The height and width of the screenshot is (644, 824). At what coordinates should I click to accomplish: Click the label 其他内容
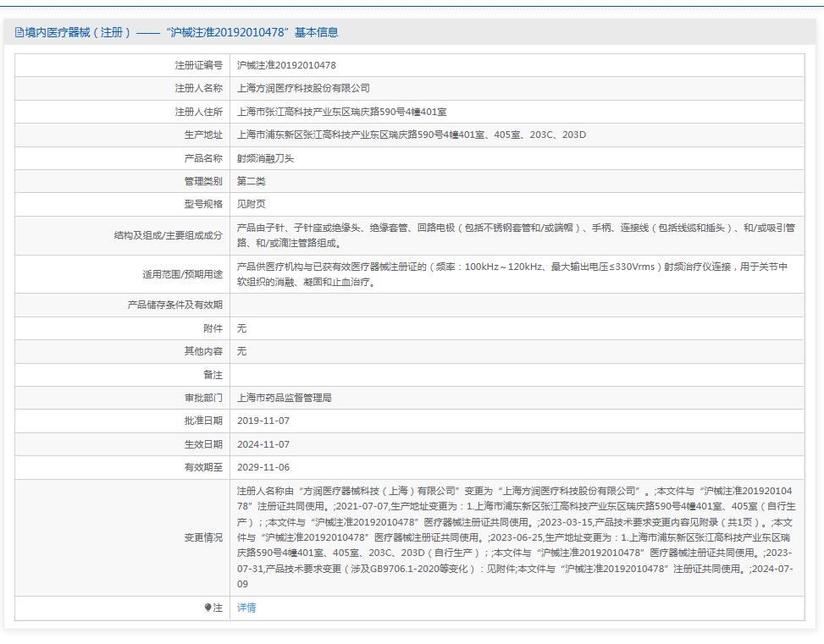(x=203, y=351)
